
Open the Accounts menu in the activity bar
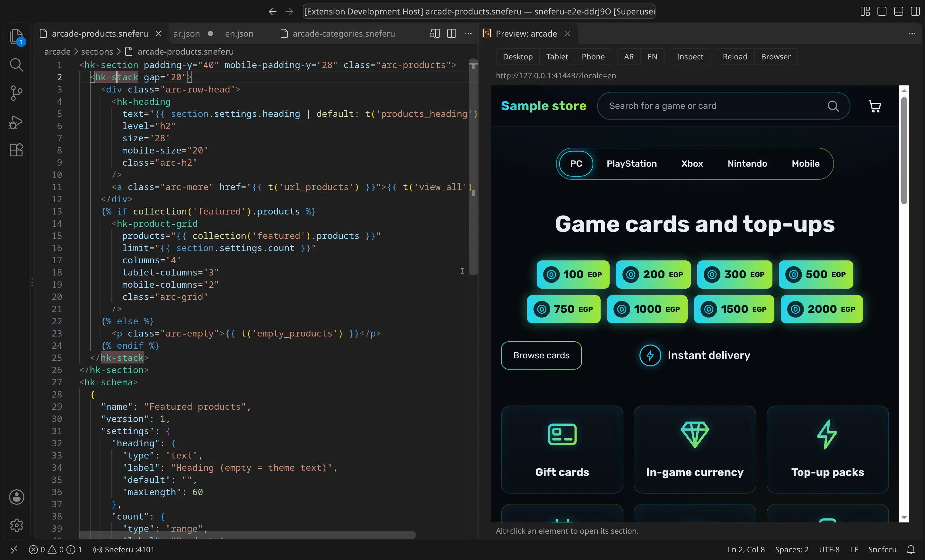16,497
